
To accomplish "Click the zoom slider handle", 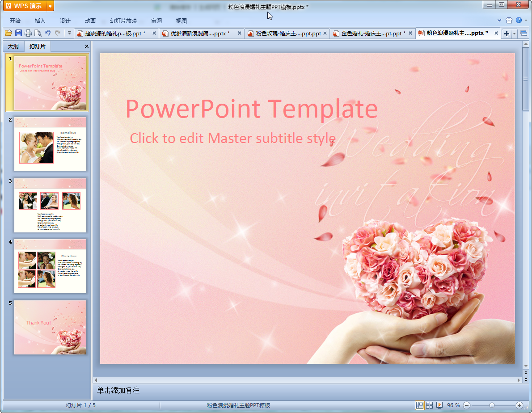I will [x=492, y=405].
